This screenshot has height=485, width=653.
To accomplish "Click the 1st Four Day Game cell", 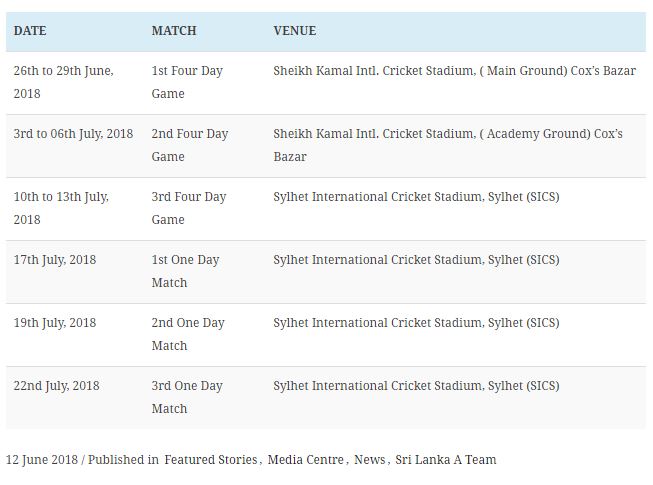I will point(187,82).
